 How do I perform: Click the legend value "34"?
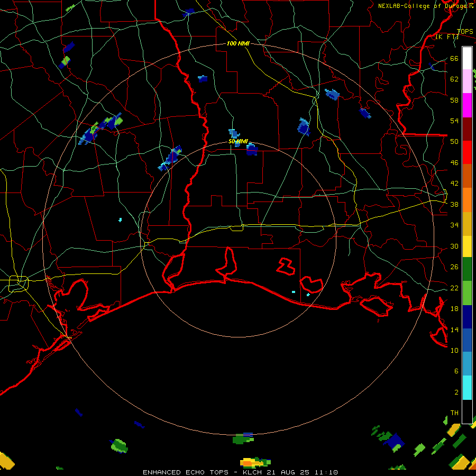pyautogui.click(x=454, y=225)
